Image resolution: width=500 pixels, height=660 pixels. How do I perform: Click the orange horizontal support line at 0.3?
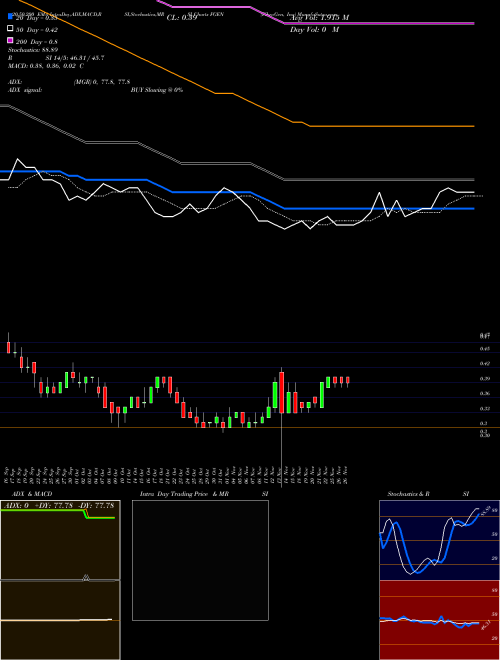[250, 428]
